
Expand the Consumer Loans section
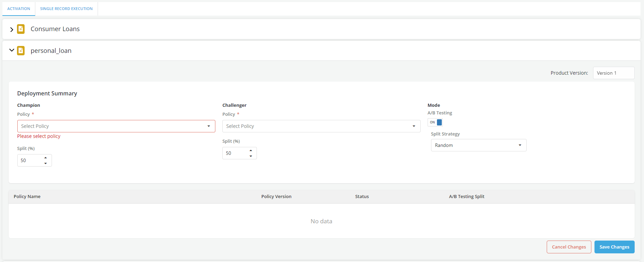tap(11, 29)
